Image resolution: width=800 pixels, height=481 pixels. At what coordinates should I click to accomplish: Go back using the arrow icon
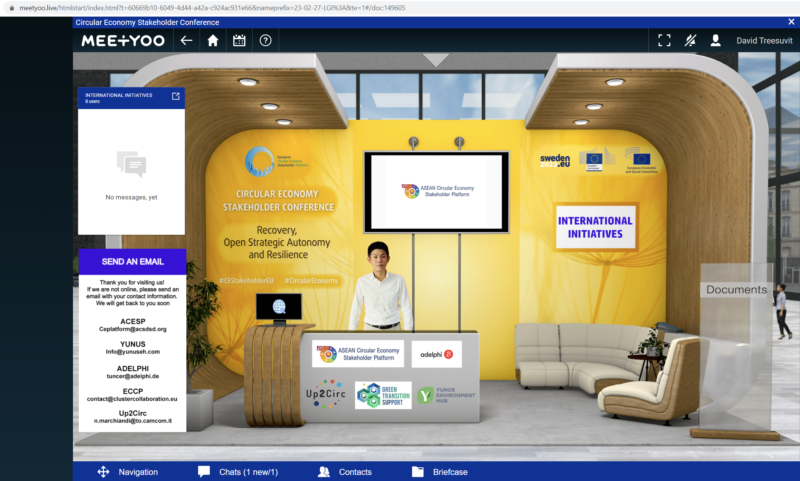pyautogui.click(x=186, y=40)
